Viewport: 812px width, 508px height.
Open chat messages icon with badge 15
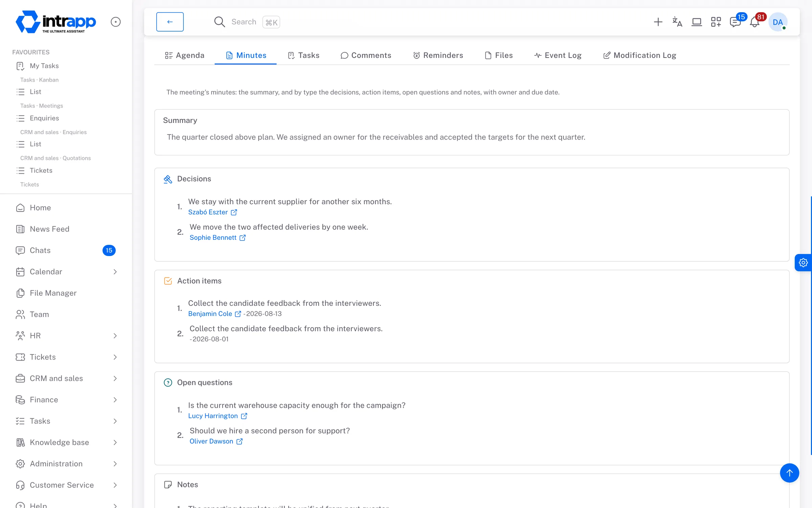point(736,21)
